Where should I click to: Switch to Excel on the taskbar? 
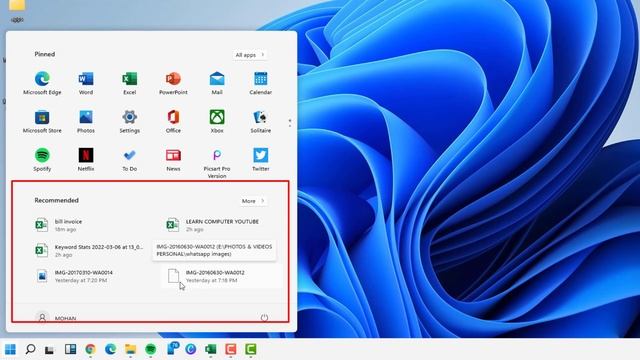click(211, 349)
